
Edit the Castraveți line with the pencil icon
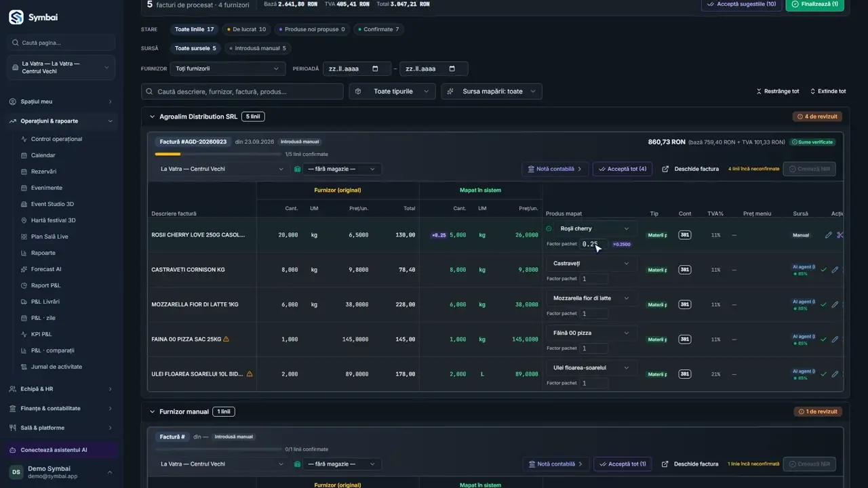click(x=835, y=270)
